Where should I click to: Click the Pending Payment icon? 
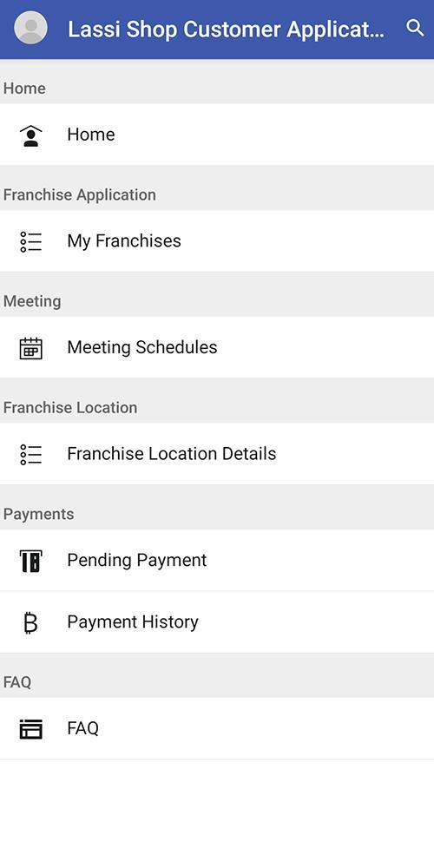(31, 561)
